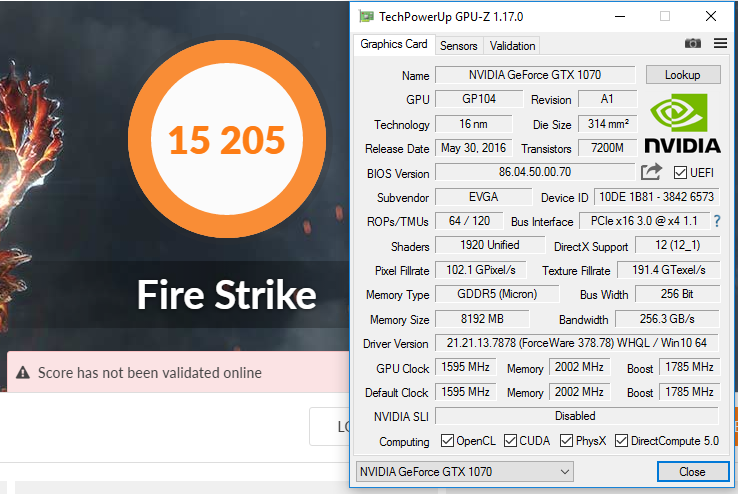Click the Close button in GPU-Z
Image resolution: width=738 pixels, height=494 pixels.
pyautogui.click(x=692, y=471)
